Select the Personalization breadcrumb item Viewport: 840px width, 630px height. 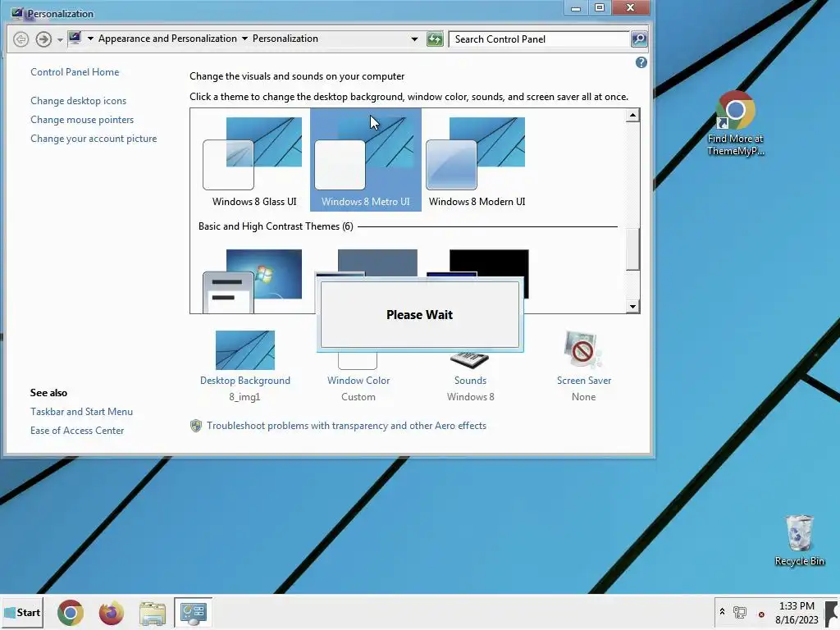tap(285, 39)
